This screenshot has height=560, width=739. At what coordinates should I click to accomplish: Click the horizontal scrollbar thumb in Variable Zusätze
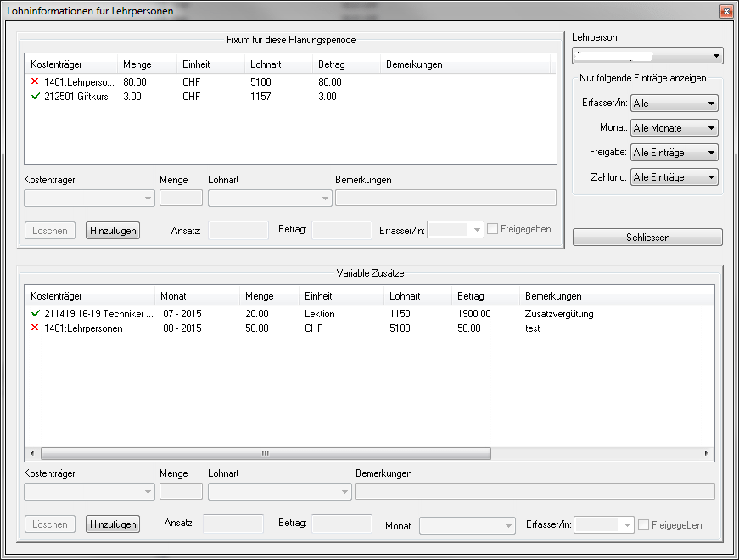[265, 454]
